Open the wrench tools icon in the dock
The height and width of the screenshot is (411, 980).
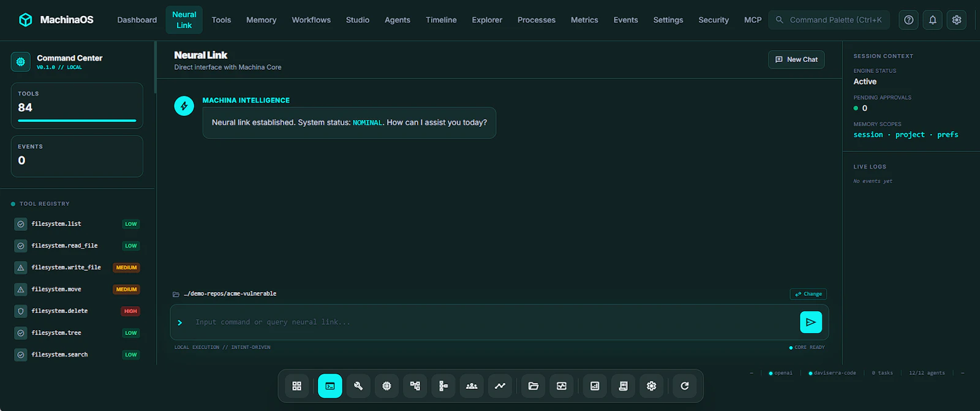[x=358, y=386]
